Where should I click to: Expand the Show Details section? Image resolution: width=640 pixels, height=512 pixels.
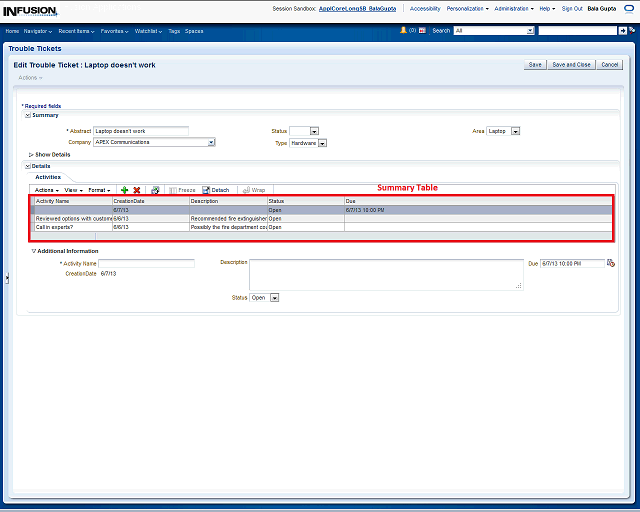[x=31, y=155]
